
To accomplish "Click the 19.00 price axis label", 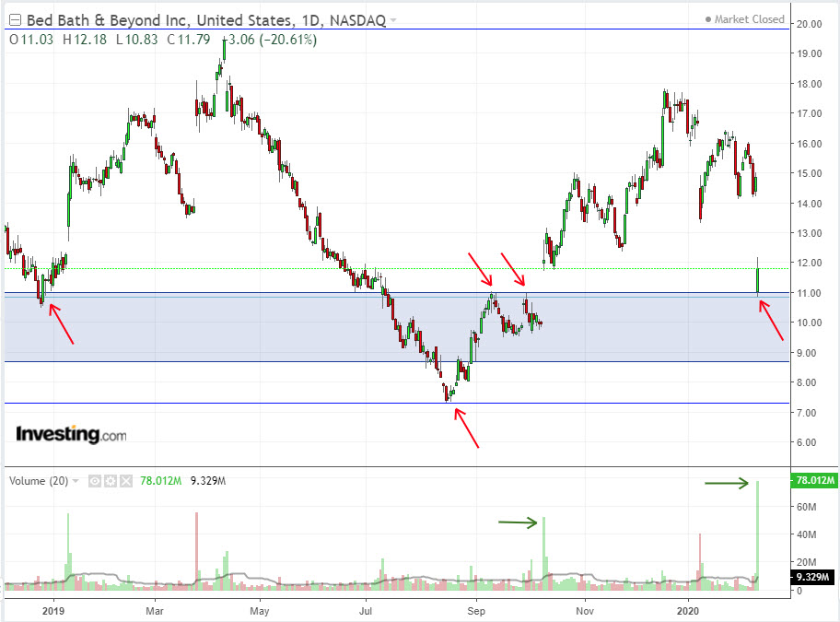I will (x=809, y=53).
